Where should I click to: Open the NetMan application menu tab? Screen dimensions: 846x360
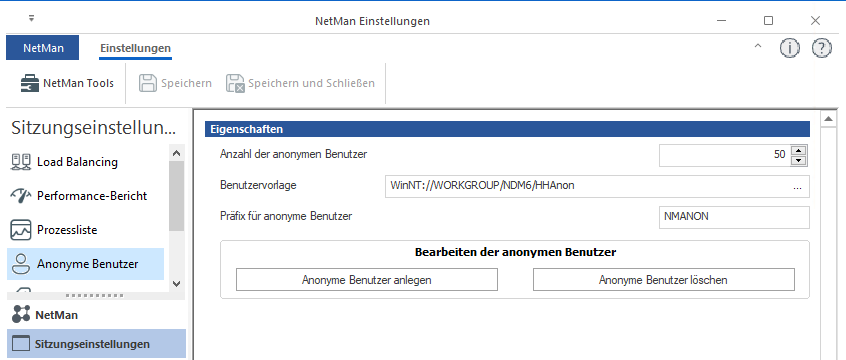(43, 47)
